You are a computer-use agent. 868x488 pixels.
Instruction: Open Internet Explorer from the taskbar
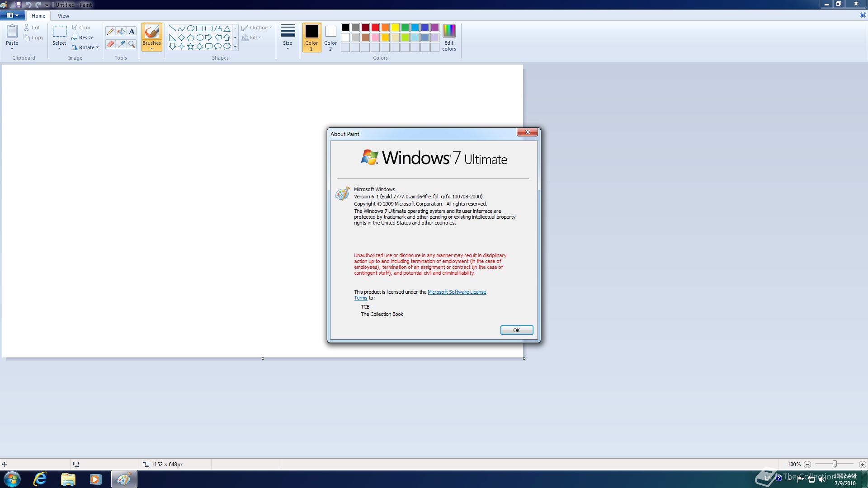[x=40, y=479]
